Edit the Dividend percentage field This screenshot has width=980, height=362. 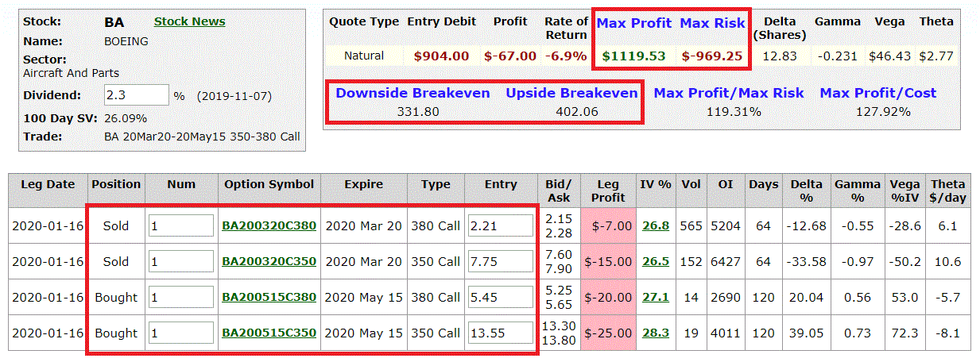[x=137, y=94]
